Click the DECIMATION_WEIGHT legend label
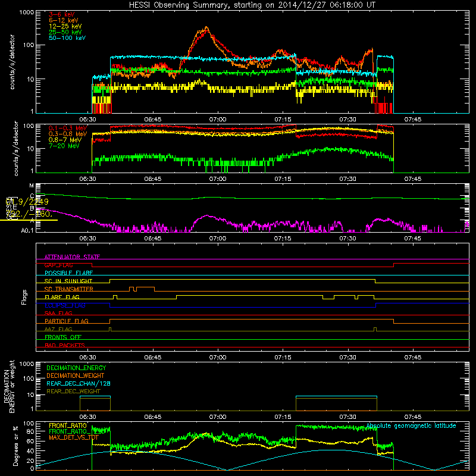The height and width of the screenshot is (476, 476). click(x=76, y=375)
